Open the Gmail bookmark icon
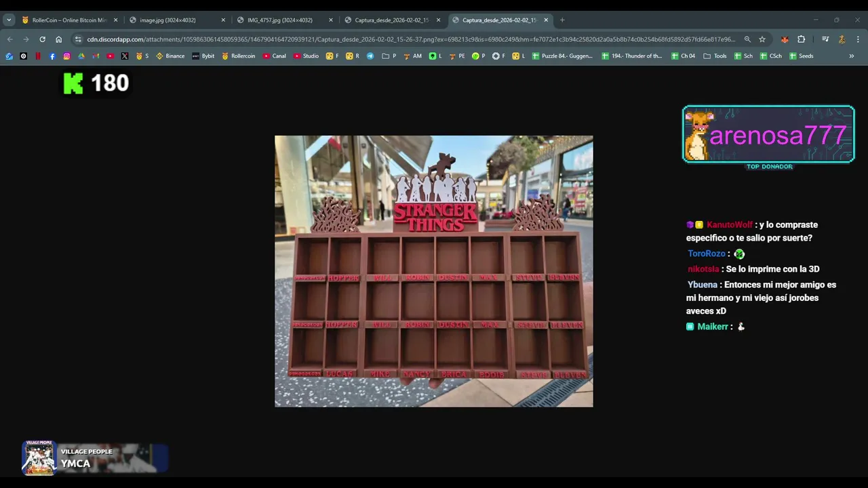868x488 pixels. [x=96, y=56]
